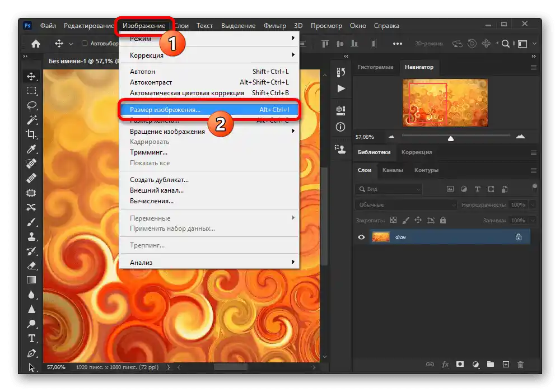Open the Непрозрачность opacity dropdown arrow
The height and width of the screenshot is (392, 560).
[x=533, y=204]
